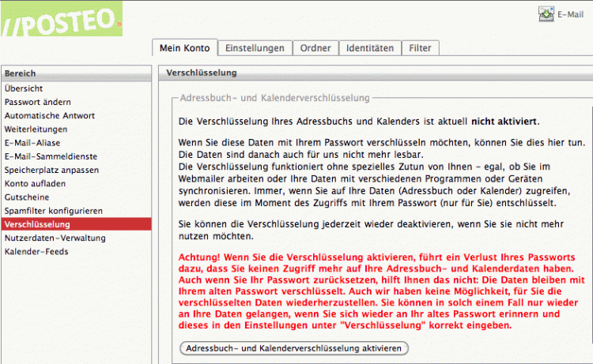The width and height of the screenshot is (593, 364).
Task: Switch to the Einstellungen tab
Action: coord(254,48)
